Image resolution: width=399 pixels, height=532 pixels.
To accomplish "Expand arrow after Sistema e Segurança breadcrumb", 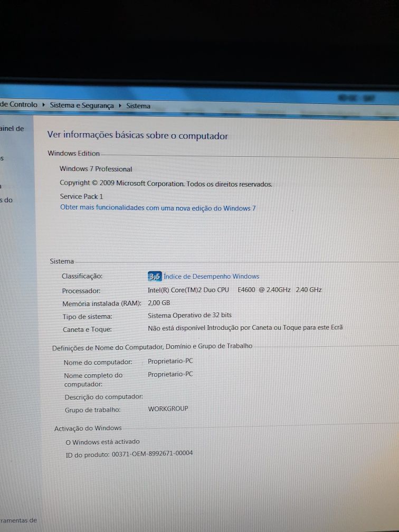I will click(120, 106).
